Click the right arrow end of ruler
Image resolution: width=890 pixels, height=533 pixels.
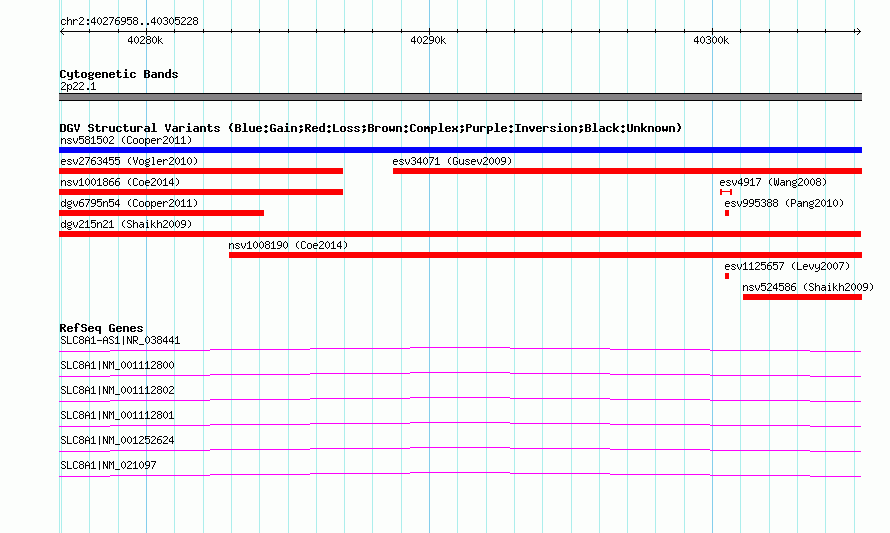click(x=858, y=31)
